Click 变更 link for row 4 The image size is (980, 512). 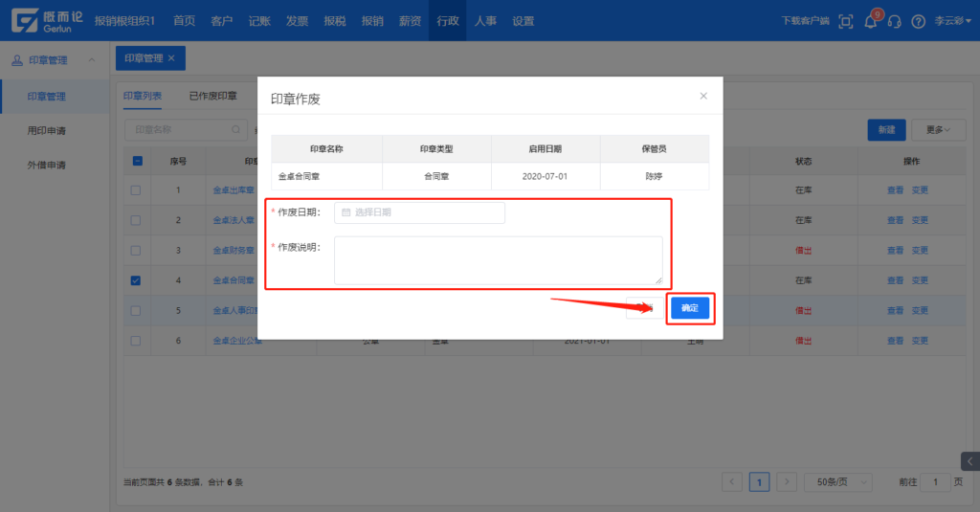tap(920, 280)
